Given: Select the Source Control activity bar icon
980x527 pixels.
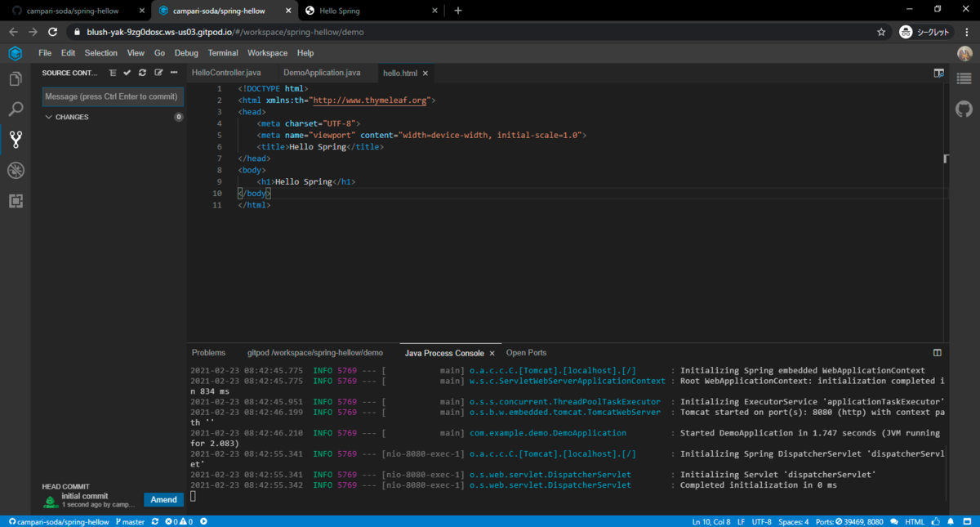Looking at the screenshot, I should point(16,139).
